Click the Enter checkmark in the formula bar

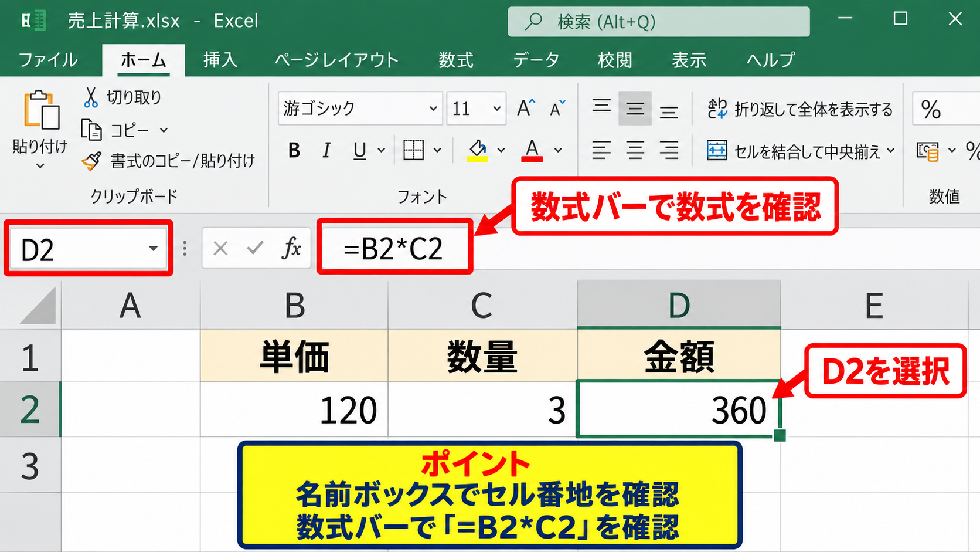[x=255, y=248]
